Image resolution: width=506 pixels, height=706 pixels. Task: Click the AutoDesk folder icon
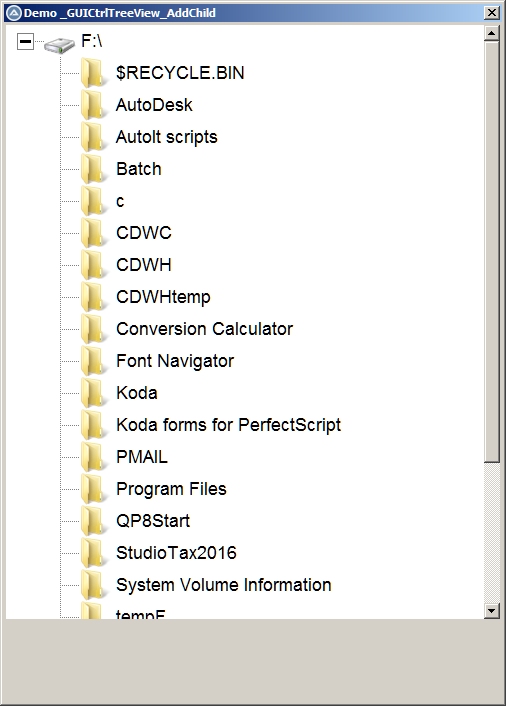[x=94, y=105]
